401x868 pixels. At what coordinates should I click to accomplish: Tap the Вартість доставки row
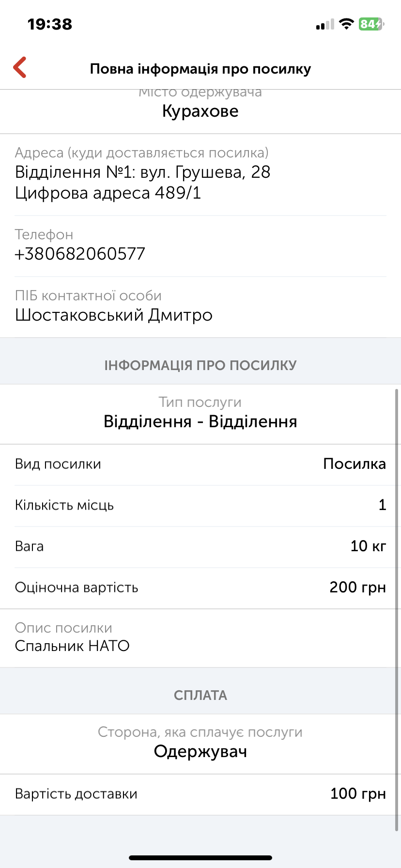[x=200, y=794]
